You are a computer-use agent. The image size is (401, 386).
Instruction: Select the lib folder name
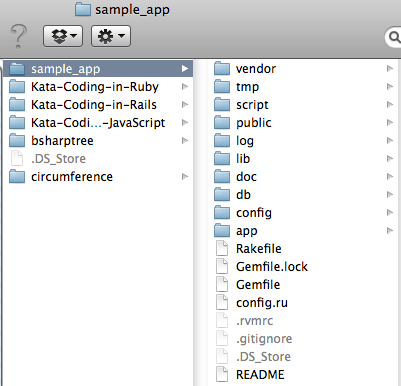click(243, 159)
